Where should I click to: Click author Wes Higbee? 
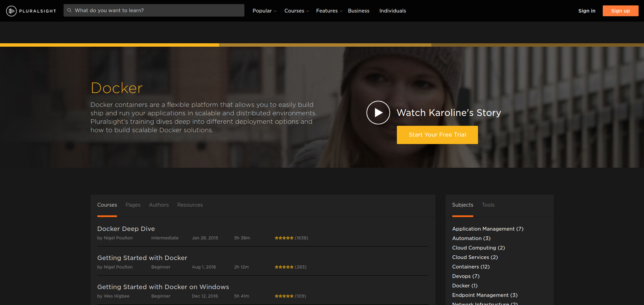pyautogui.click(x=117, y=296)
